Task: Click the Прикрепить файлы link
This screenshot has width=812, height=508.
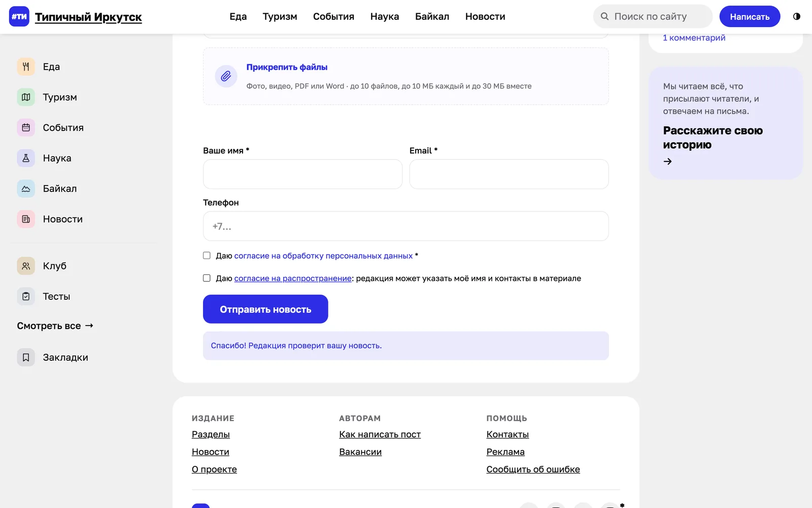Action: 287,67
